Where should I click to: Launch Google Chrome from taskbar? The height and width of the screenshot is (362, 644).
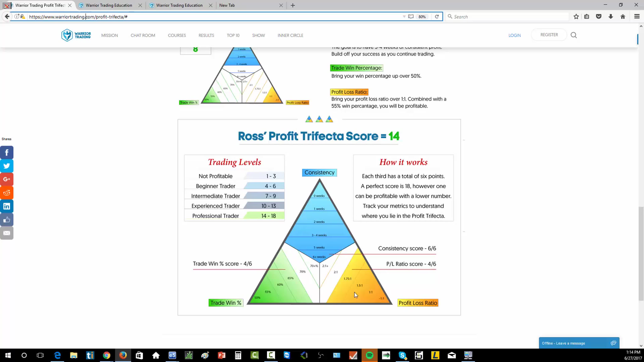[106, 355]
